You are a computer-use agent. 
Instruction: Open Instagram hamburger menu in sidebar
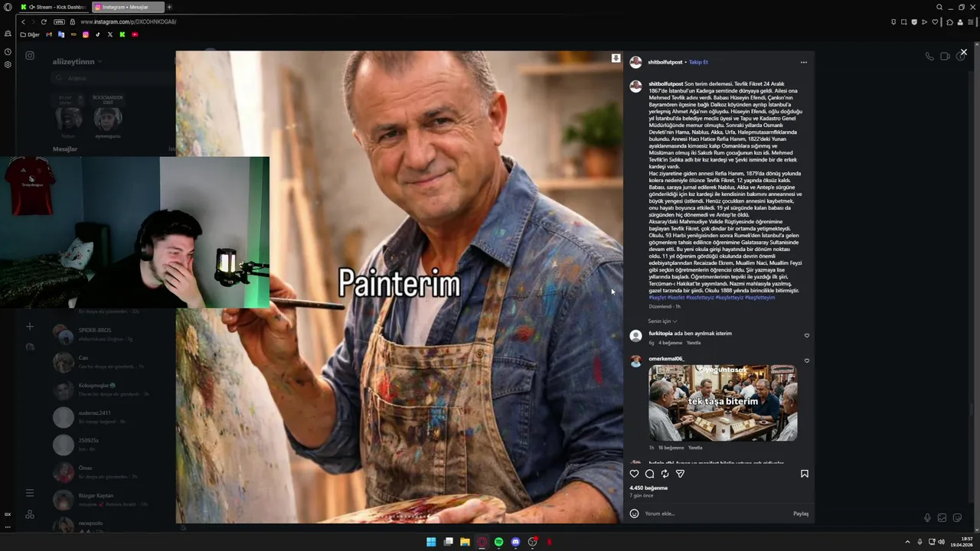(30, 493)
